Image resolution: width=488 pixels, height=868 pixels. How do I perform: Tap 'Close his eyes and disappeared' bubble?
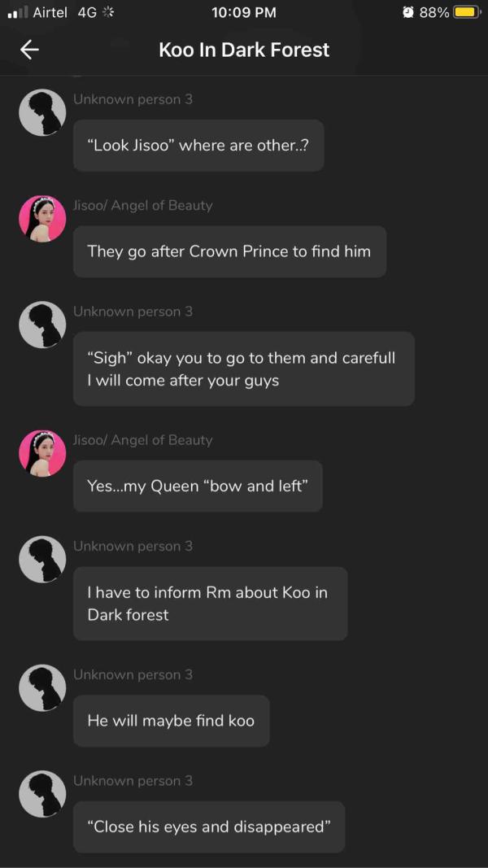[x=208, y=827]
